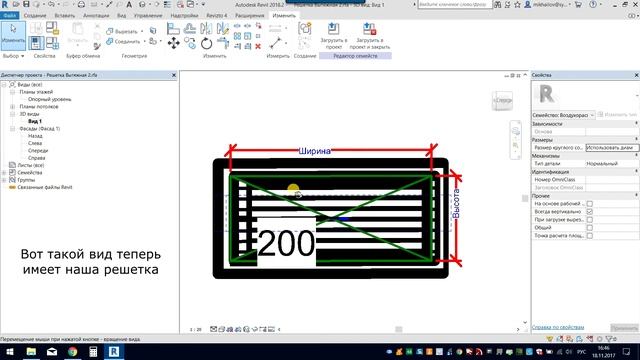This screenshot has width=640, height=360.
Task: Click the Create Group icon
Action: 304,29
